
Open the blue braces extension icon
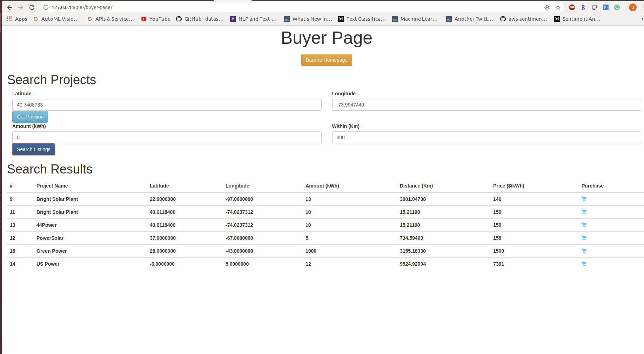coord(606,7)
